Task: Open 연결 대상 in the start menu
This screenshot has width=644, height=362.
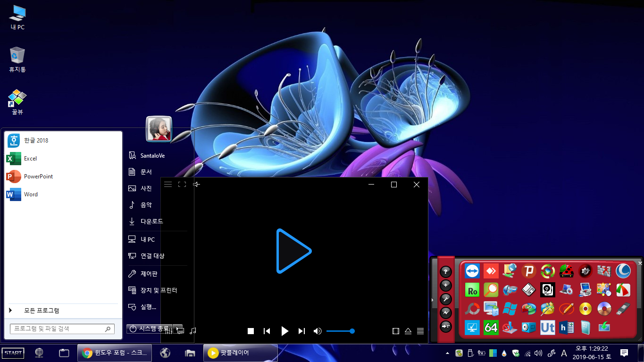Action: coord(158,256)
